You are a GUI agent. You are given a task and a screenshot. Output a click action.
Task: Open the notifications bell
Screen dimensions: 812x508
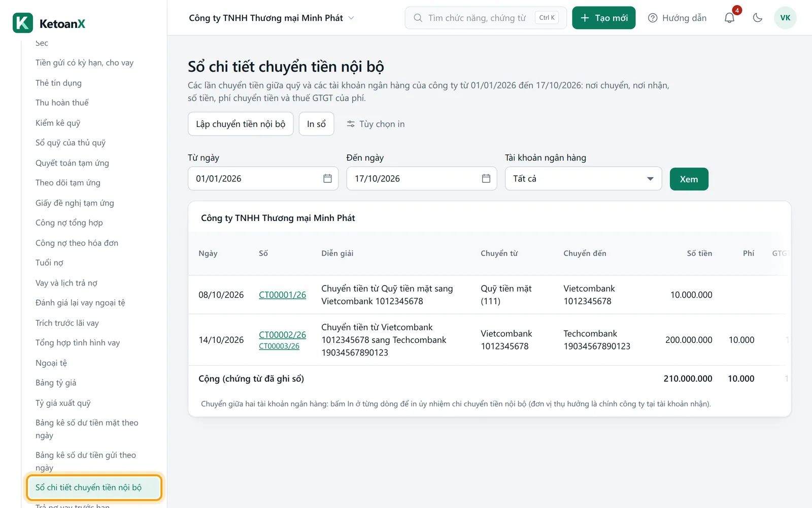(x=729, y=18)
